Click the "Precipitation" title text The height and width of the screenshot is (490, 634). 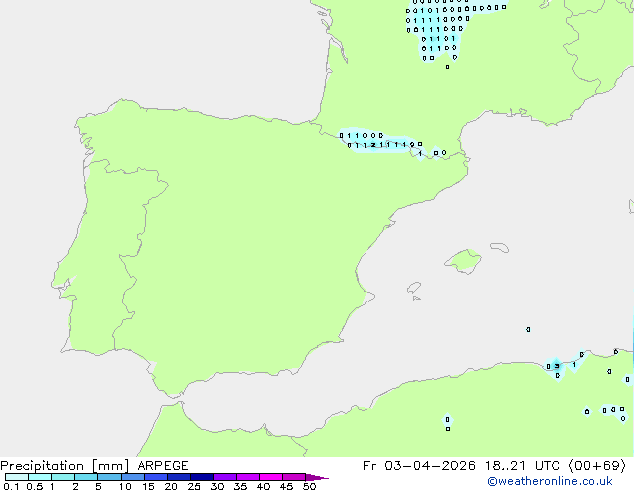42,466
